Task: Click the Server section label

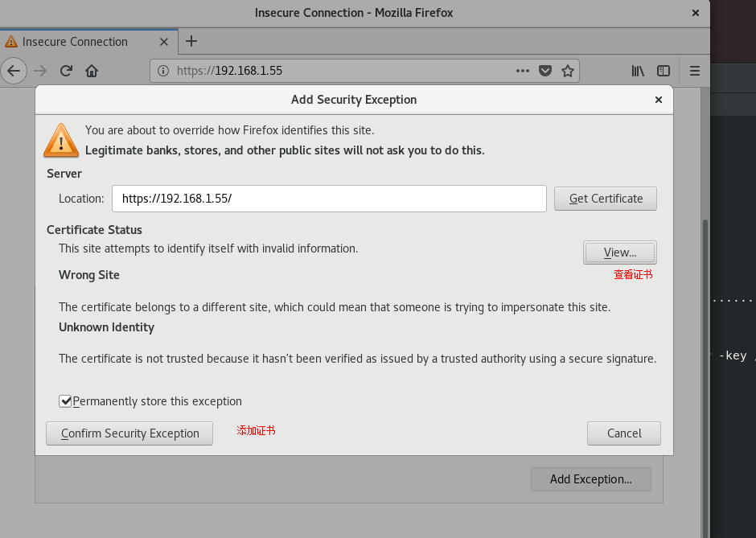Action: pos(64,174)
